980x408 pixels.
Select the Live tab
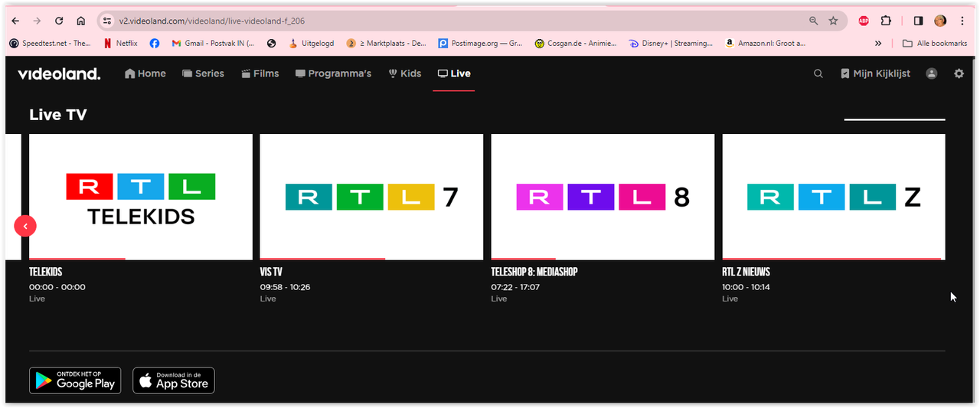click(454, 73)
